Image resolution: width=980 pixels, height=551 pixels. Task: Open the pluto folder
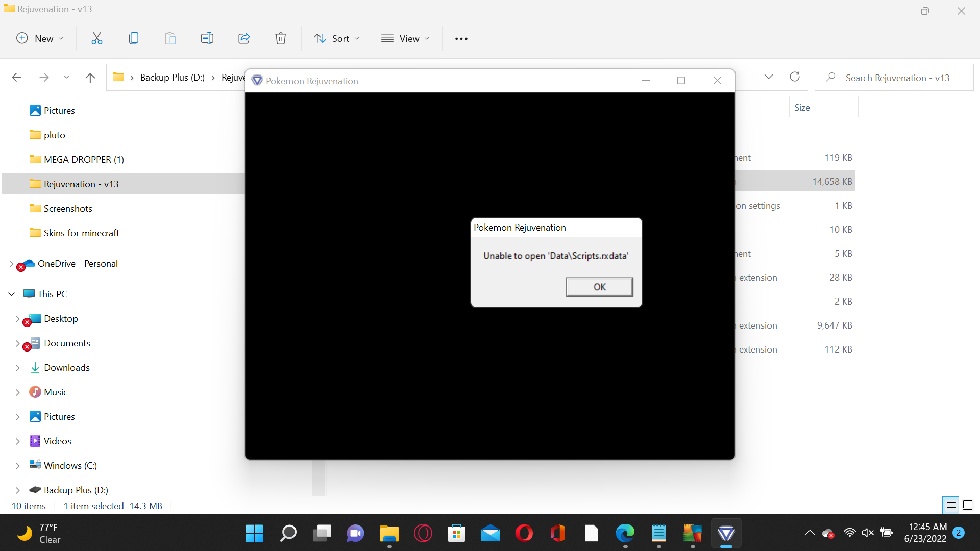(x=54, y=135)
